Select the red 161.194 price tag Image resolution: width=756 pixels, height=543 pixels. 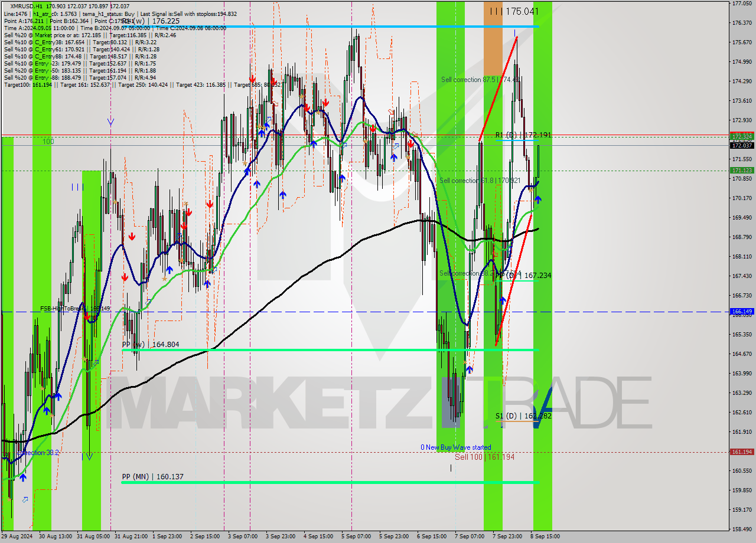pos(741,452)
